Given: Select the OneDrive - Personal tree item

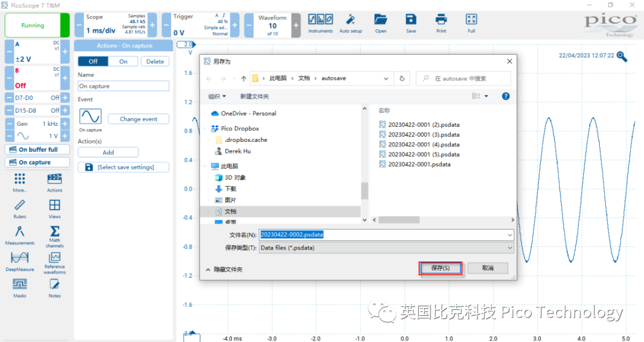Looking at the screenshot, I should (249, 113).
